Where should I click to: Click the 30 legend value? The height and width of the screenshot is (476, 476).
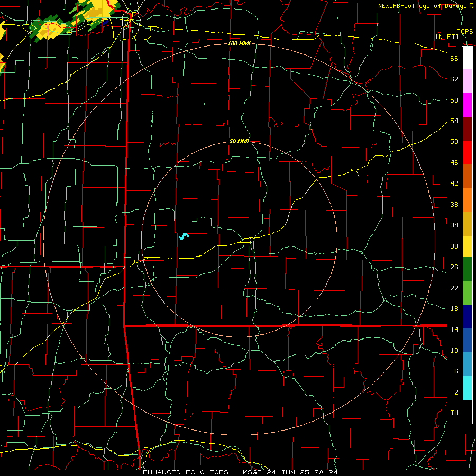(454, 246)
